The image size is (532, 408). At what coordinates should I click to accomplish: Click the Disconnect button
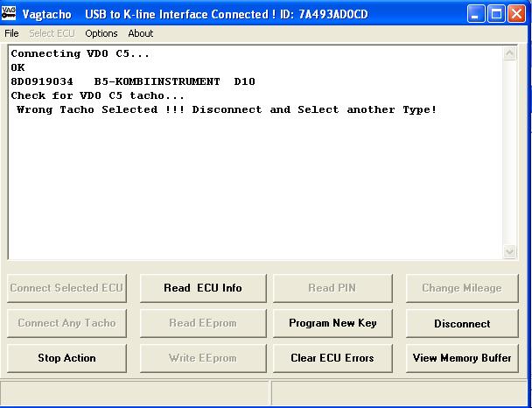pyautogui.click(x=462, y=323)
